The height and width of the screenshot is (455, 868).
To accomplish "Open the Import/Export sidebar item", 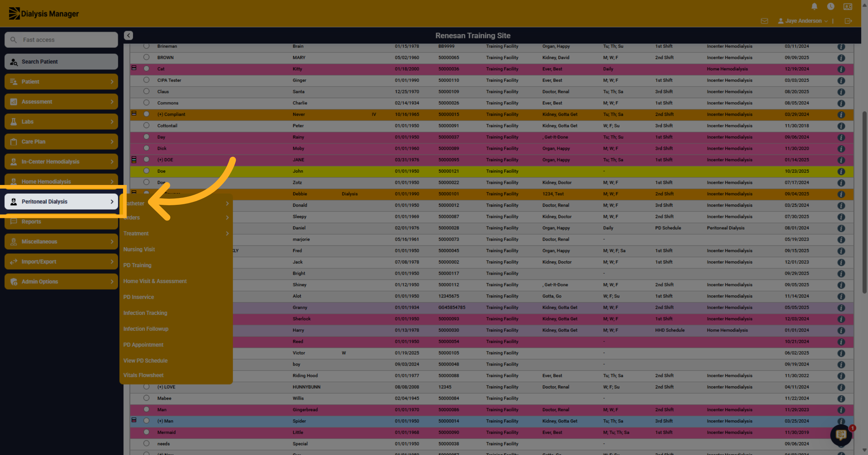I will 61,262.
